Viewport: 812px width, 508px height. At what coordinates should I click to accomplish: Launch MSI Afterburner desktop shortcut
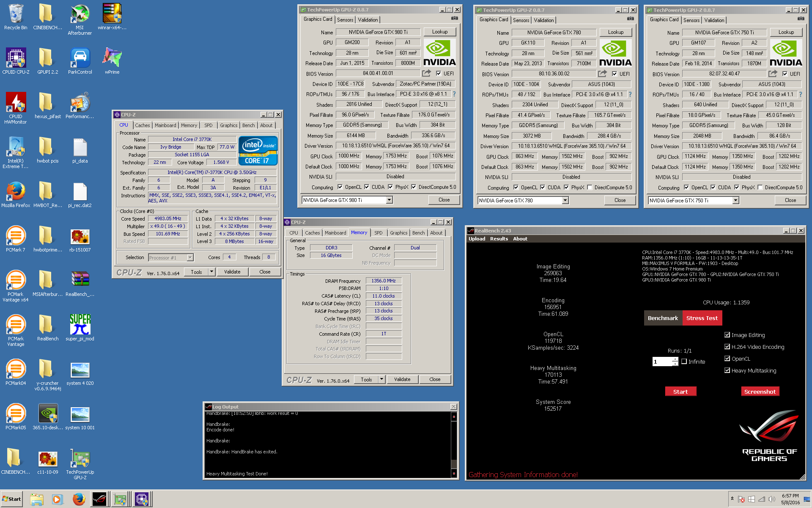(x=80, y=19)
